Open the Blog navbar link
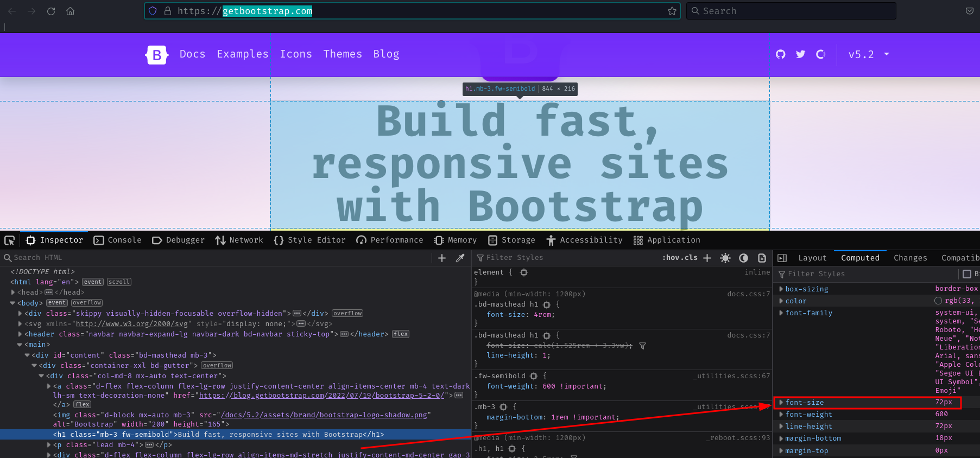This screenshot has width=980, height=458. tap(386, 54)
